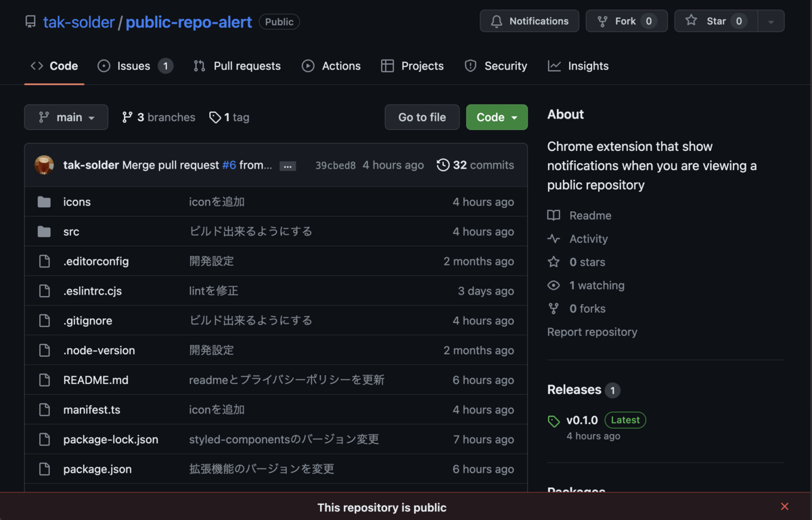Image resolution: width=812 pixels, height=520 pixels.
Task: Open pull request #6 link
Action: [229, 165]
